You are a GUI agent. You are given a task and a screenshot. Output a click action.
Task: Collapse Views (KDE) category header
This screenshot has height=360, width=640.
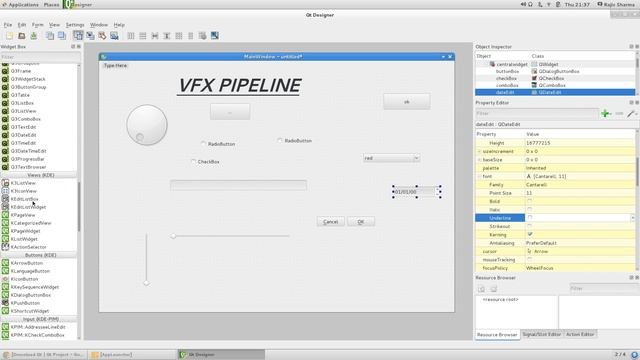tap(40, 175)
